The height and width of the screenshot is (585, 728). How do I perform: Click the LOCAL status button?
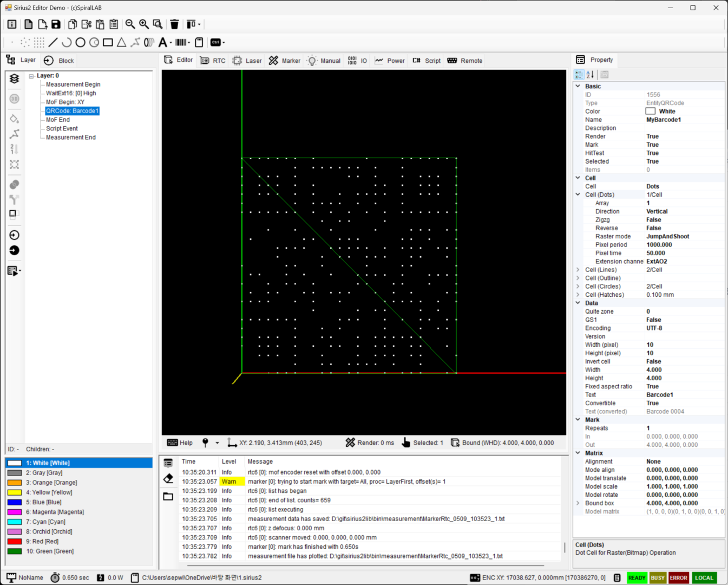pos(704,578)
